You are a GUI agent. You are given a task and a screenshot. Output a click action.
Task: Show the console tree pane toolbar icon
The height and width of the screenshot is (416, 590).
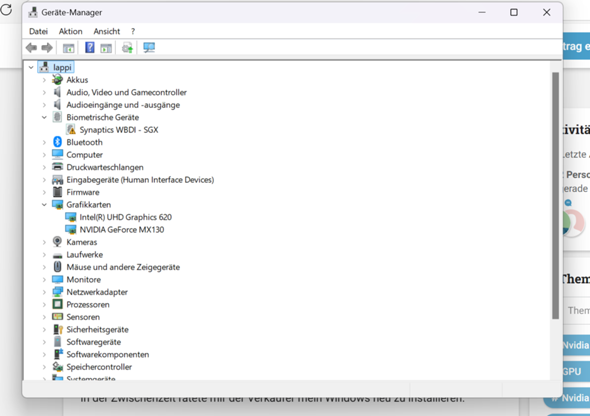(68, 48)
